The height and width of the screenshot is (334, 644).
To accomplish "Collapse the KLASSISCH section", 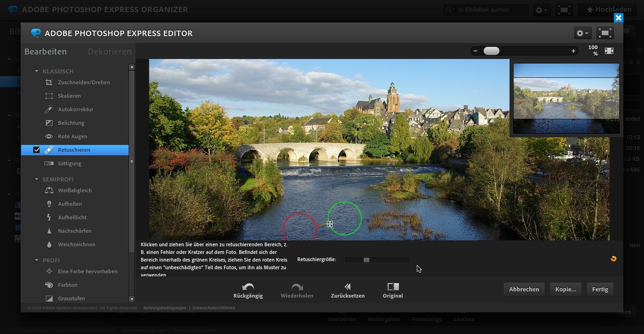I will click(37, 71).
